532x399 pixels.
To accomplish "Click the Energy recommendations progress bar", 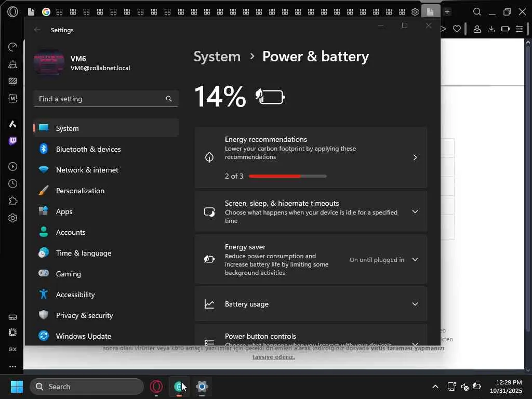I will pyautogui.click(x=287, y=176).
